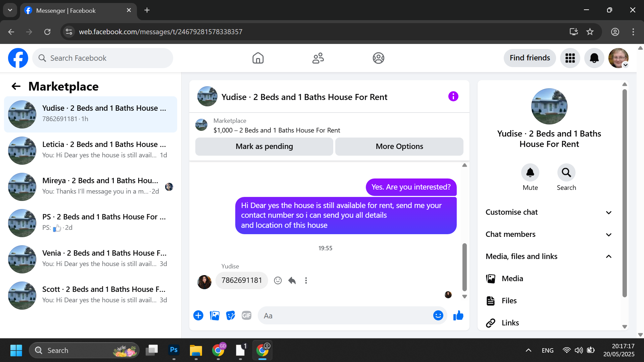The width and height of the screenshot is (644, 362).
Task: Attach a file with the photo icon
Action: point(214,315)
